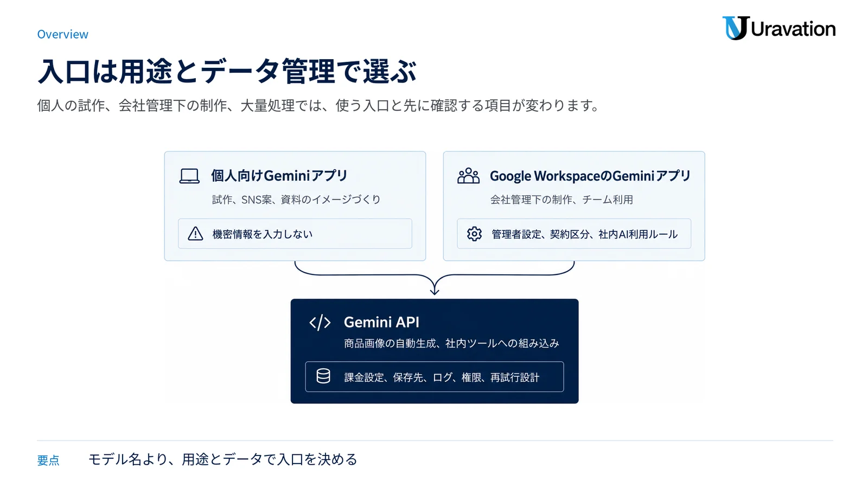
Task: Click the text 課金設定、保存先、ログ、権限、再試行設計
Action: click(442, 377)
